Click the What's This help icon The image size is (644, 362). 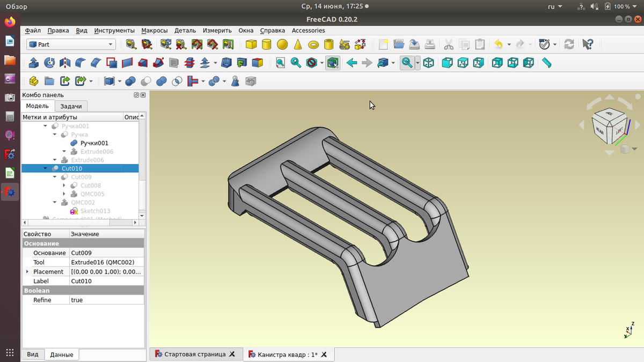point(588,45)
